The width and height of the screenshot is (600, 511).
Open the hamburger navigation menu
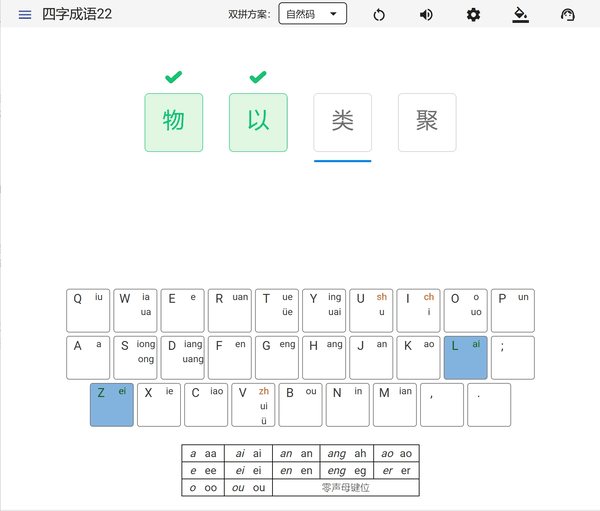[x=25, y=14]
